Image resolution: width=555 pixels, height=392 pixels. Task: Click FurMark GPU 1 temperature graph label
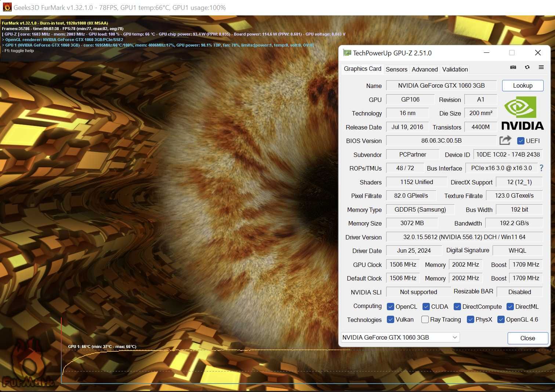tap(102, 347)
